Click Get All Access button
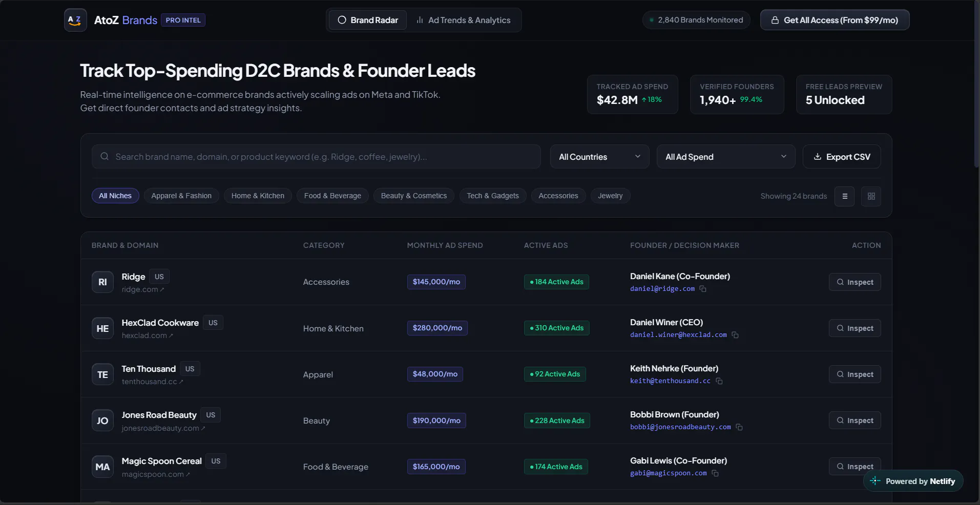Image resolution: width=980 pixels, height=505 pixels. pos(835,20)
